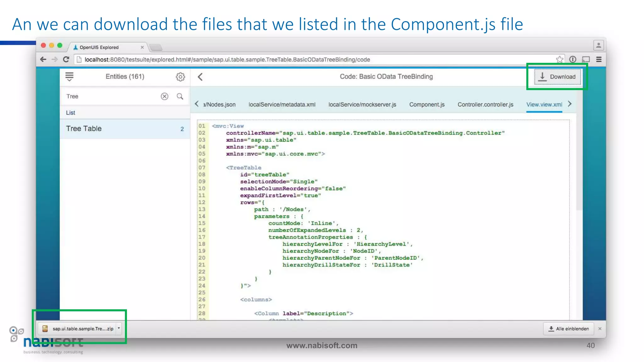644x362 pixels.
Task: Click the Download button
Action: click(557, 77)
